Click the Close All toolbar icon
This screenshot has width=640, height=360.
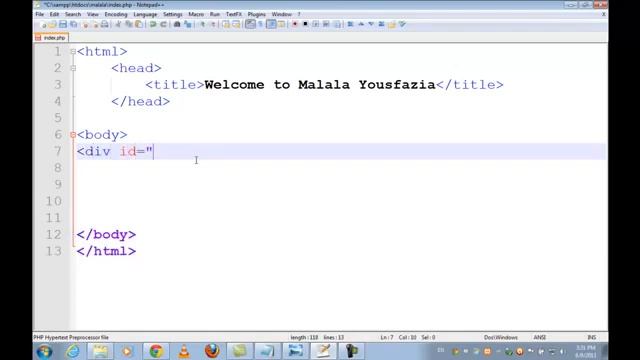(96, 24)
